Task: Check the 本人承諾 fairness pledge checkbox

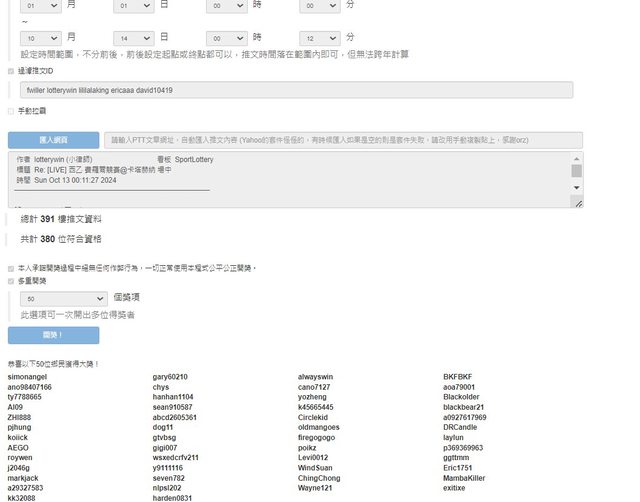Action: (x=11, y=268)
